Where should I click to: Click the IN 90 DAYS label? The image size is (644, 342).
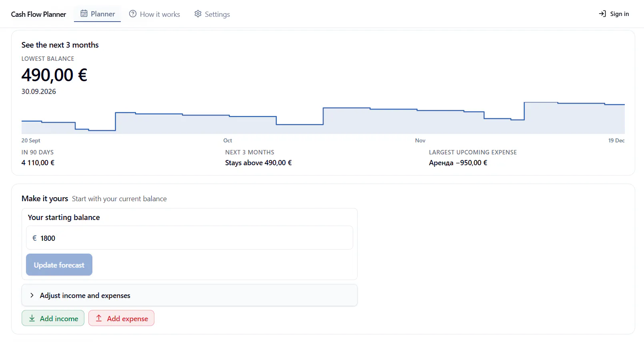(x=38, y=152)
